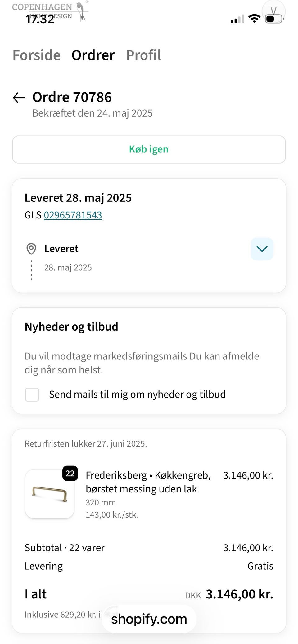Open the Forside tab

click(x=36, y=55)
